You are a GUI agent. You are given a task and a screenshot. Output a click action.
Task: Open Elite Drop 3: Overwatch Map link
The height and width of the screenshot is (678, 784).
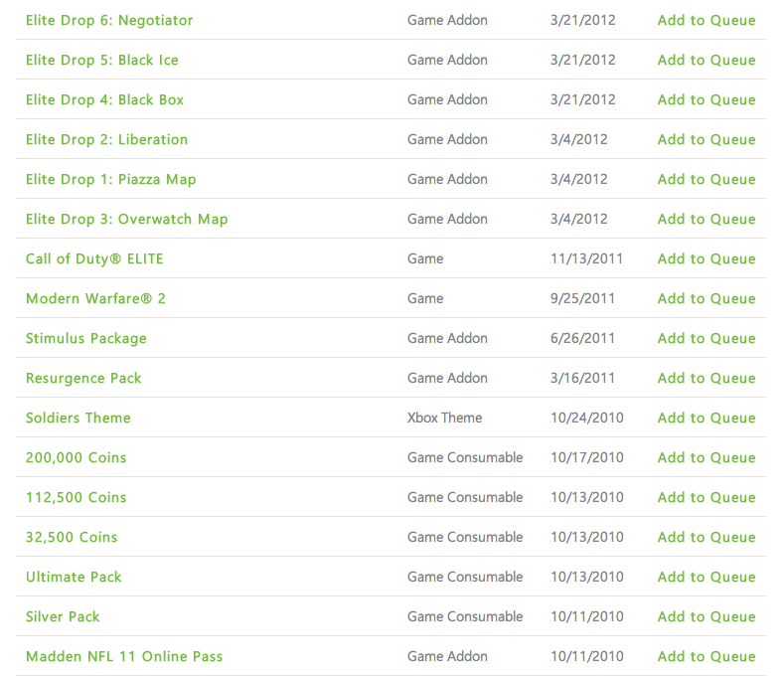(126, 219)
